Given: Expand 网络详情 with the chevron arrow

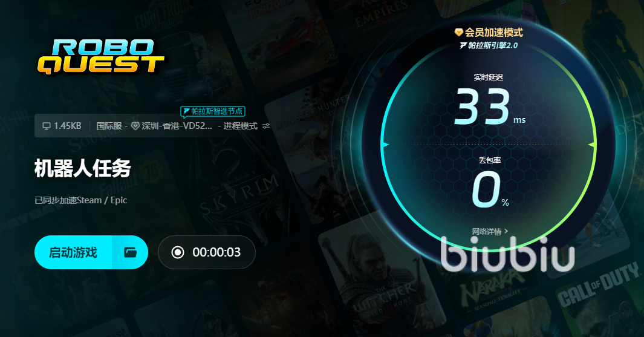Looking at the screenshot, I should pyautogui.click(x=506, y=231).
